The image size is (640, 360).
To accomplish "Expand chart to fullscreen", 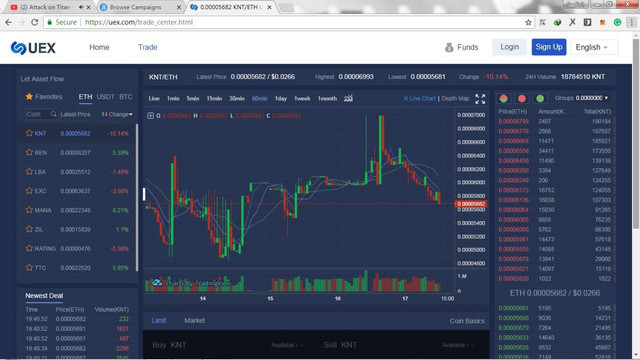I will point(480,99).
